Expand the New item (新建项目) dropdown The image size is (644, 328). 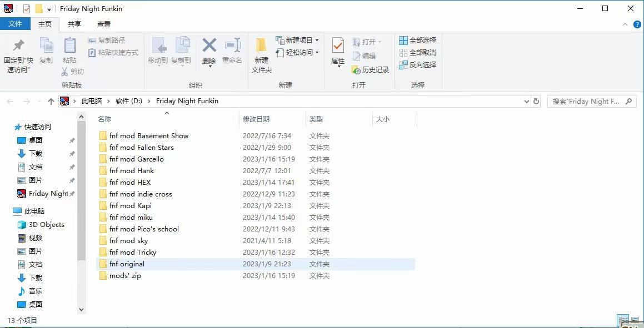(317, 40)
